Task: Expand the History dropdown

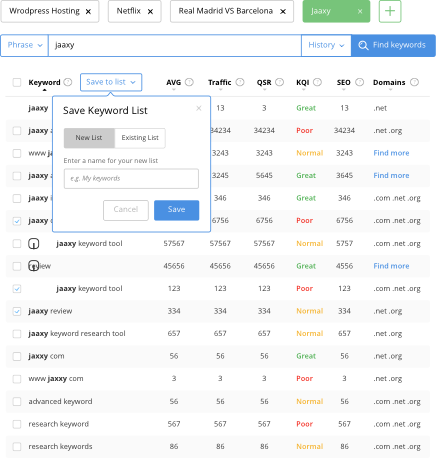Action: pyautogui.click(x=326, y=45)
